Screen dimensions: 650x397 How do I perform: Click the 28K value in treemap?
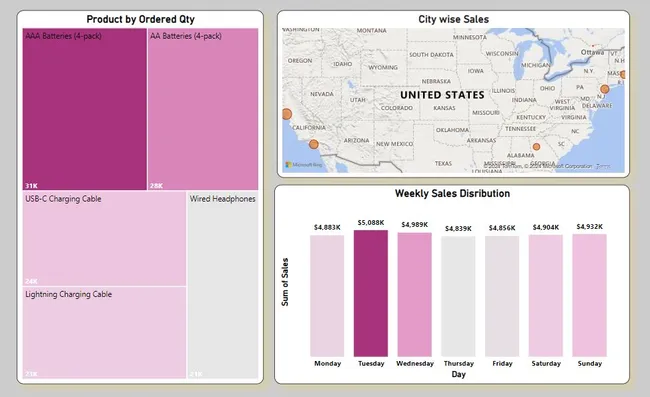(156, 186)
